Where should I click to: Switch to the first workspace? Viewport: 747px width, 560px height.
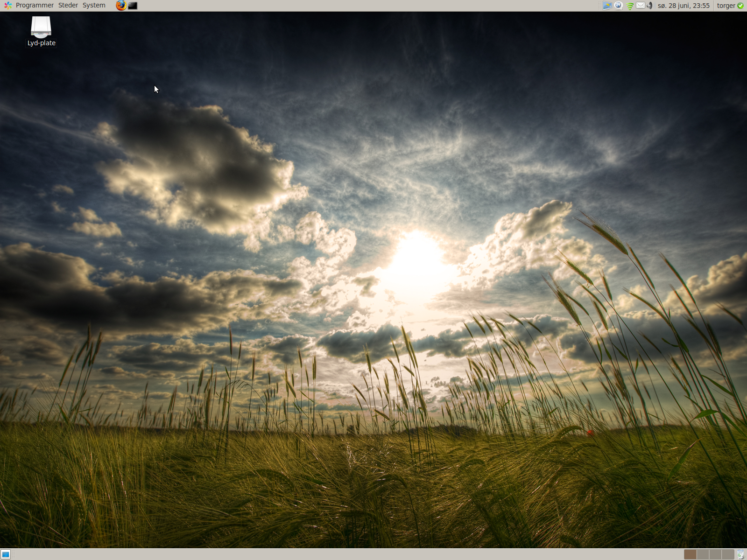point(690,554)
